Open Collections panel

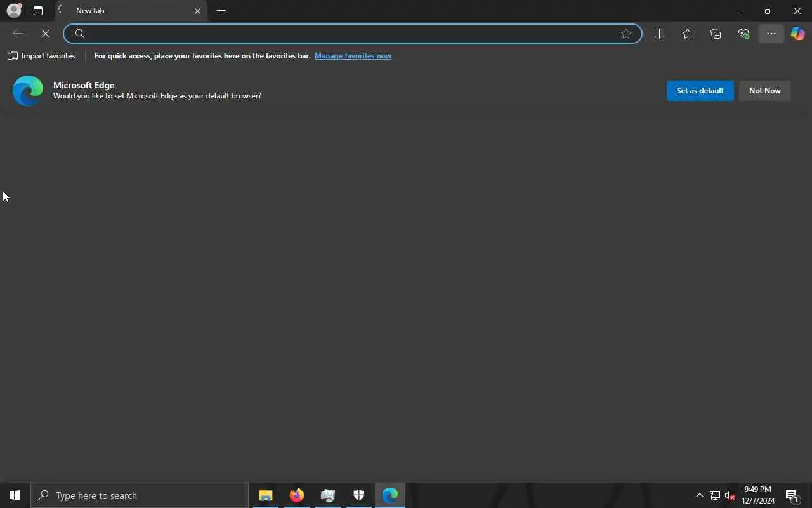[x=716, y=34]
